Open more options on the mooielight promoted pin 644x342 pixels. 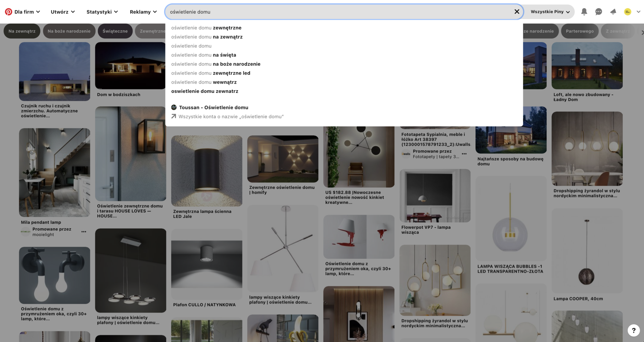84,232
